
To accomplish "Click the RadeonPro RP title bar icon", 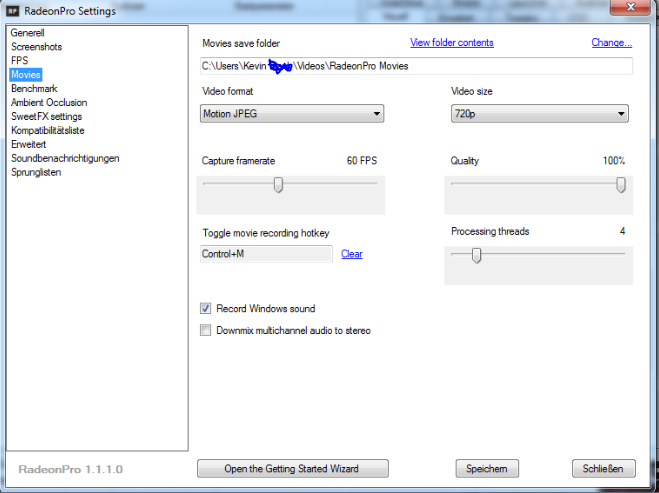I will pyautogui.click(x=13, y=11).
